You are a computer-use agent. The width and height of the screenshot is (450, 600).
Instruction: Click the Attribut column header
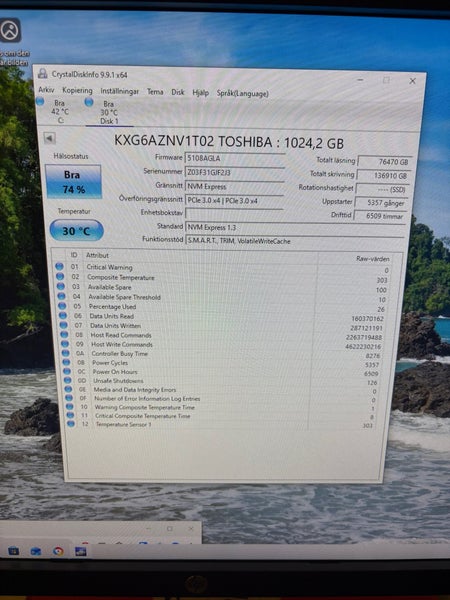[97, 255]
